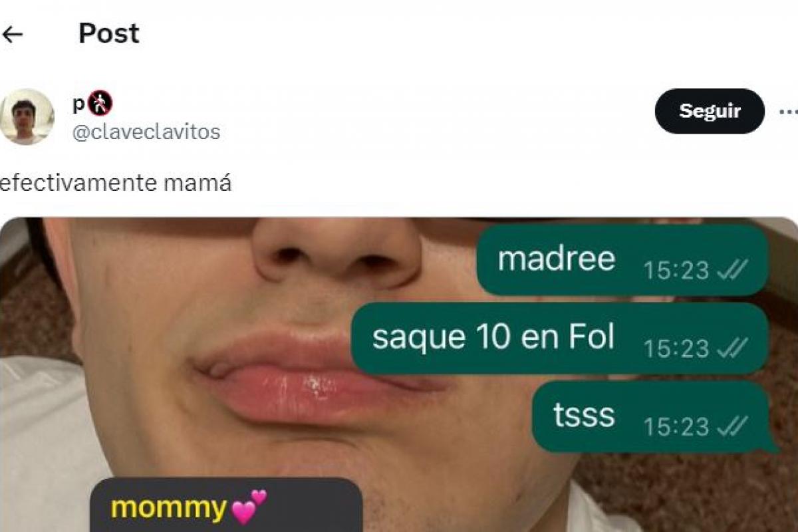Click the 'Post' page heading

click(109, 33)
